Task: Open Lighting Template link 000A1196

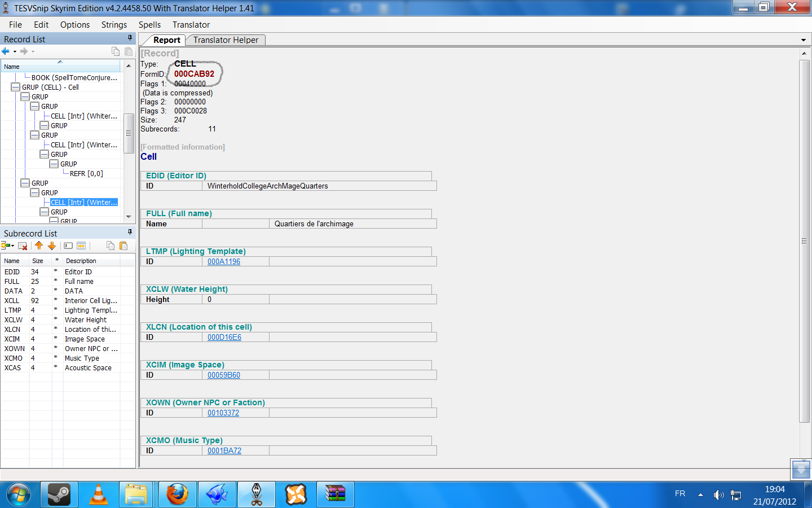Action: [224, 262]
